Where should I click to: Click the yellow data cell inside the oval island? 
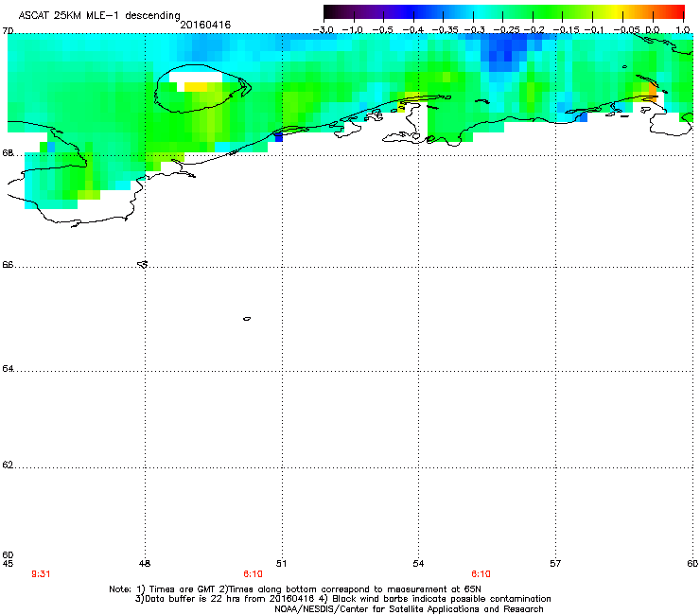196,87
